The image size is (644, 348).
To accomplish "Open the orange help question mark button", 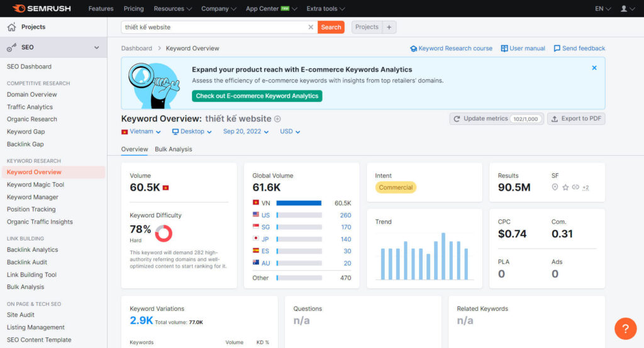I will 625,328.
